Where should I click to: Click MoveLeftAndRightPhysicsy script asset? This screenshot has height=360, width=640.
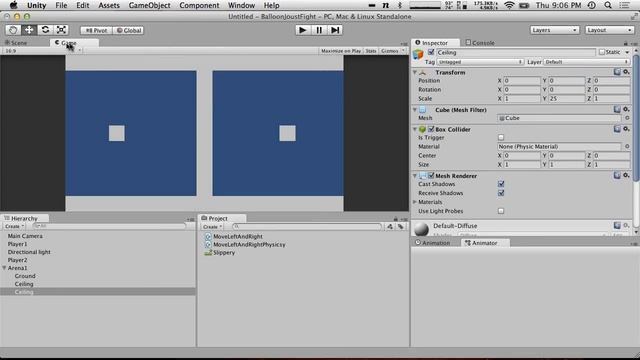pos(249,244)
